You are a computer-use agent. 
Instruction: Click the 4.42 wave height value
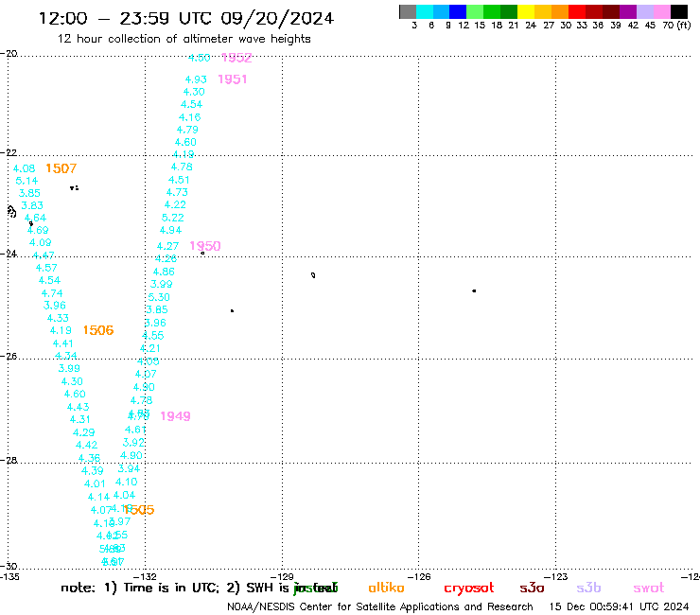[x=87, y=445]
